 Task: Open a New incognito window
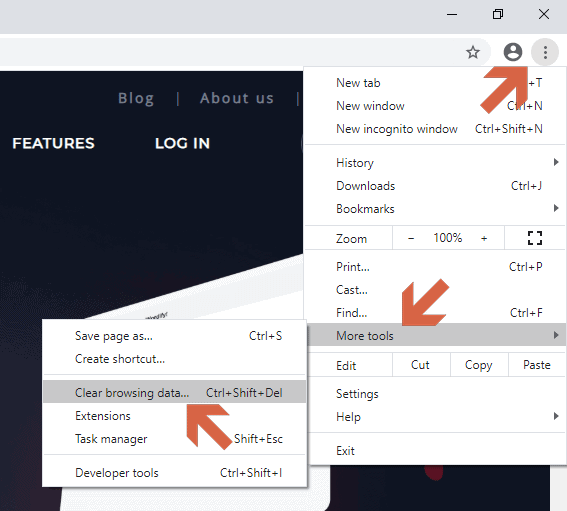click(x=435, y=129)
